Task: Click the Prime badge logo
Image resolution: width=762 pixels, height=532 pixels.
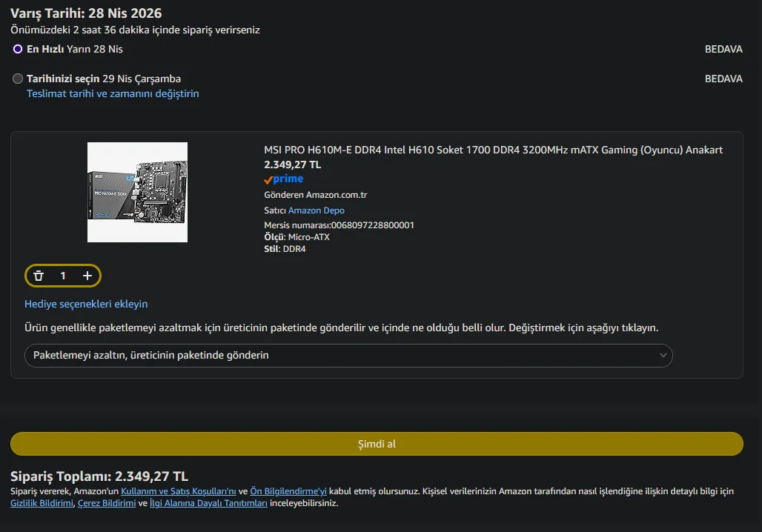Action: coord(284,179)
